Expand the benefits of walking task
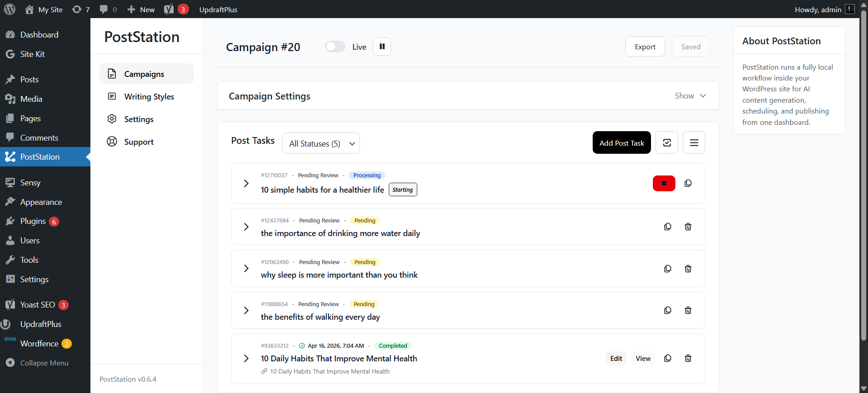Viewport: 868px width, 393px height. [x=246, y=310]
